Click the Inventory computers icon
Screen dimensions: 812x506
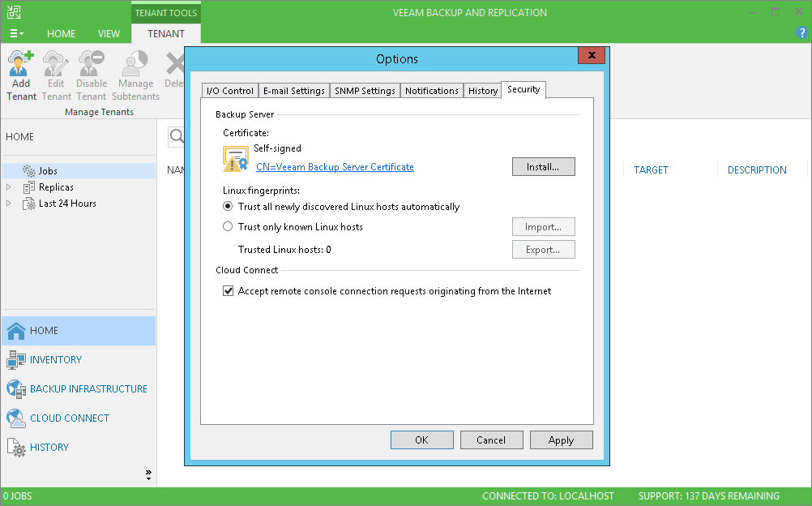(16, 360)
